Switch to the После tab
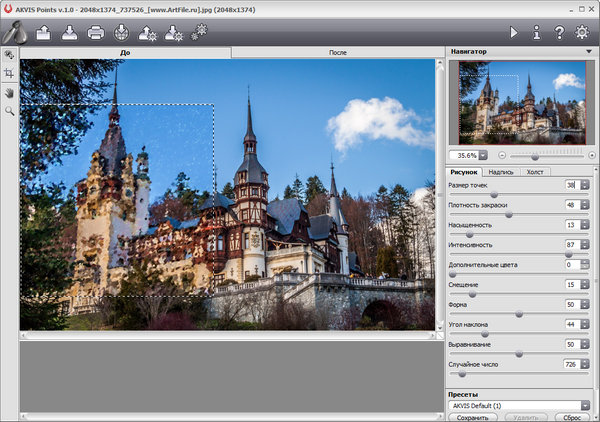 point(337,51)
